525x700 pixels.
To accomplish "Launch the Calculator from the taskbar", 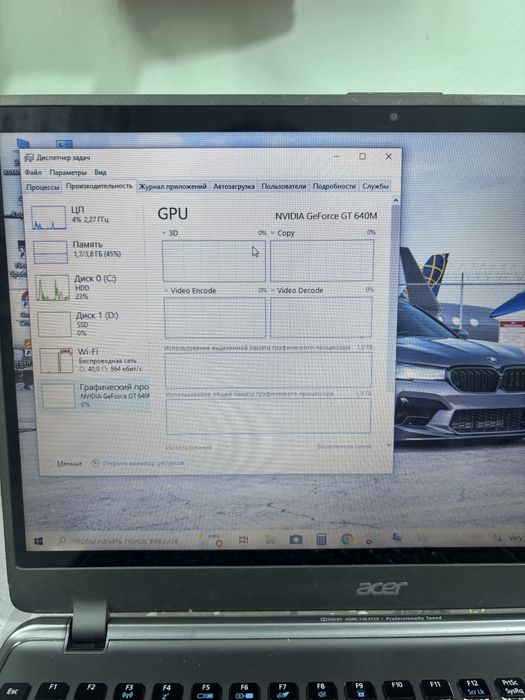I will pyautogui.click(x=321, y=539).
